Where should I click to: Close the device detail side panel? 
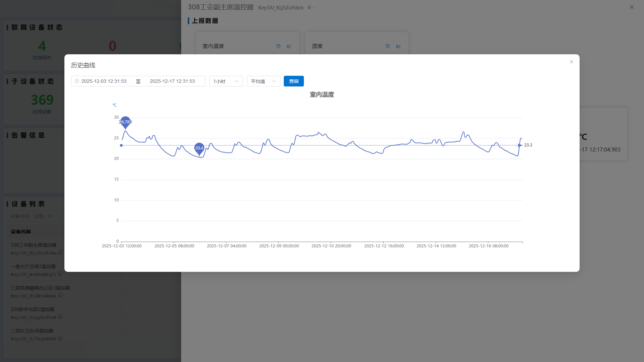[632, 7]
